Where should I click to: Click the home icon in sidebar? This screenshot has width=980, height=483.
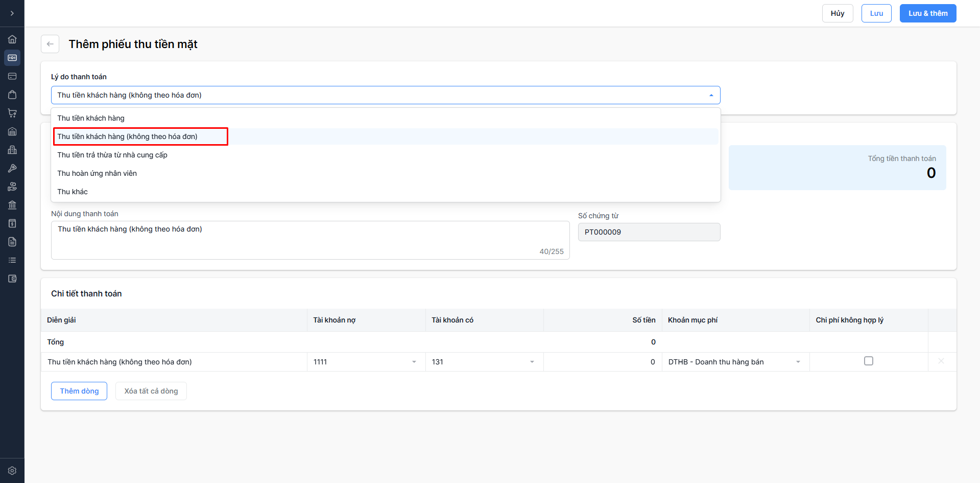pyautogui.click(x=12, y=39)
